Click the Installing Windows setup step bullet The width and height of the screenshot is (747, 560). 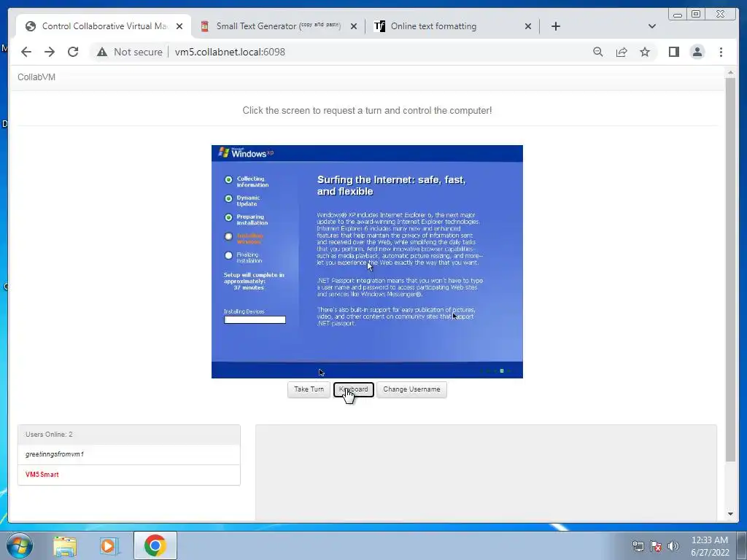[x=228, y=236]
